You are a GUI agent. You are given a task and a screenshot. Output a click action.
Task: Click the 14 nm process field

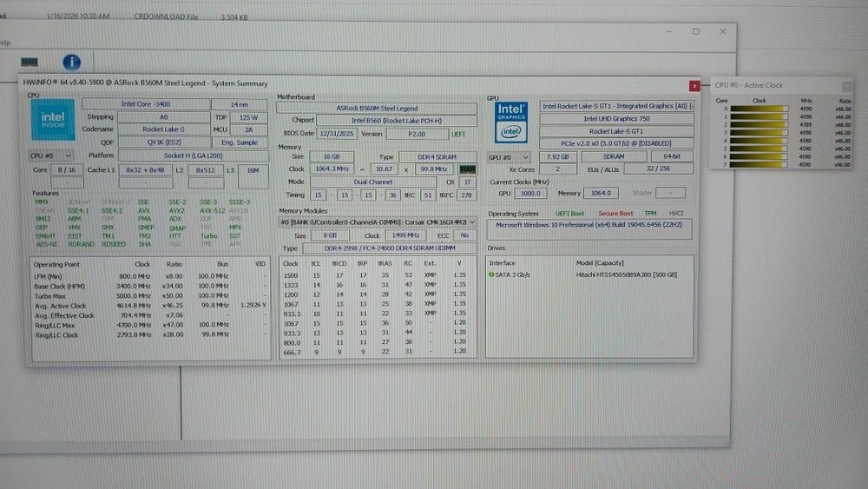[x=240, y=104]
